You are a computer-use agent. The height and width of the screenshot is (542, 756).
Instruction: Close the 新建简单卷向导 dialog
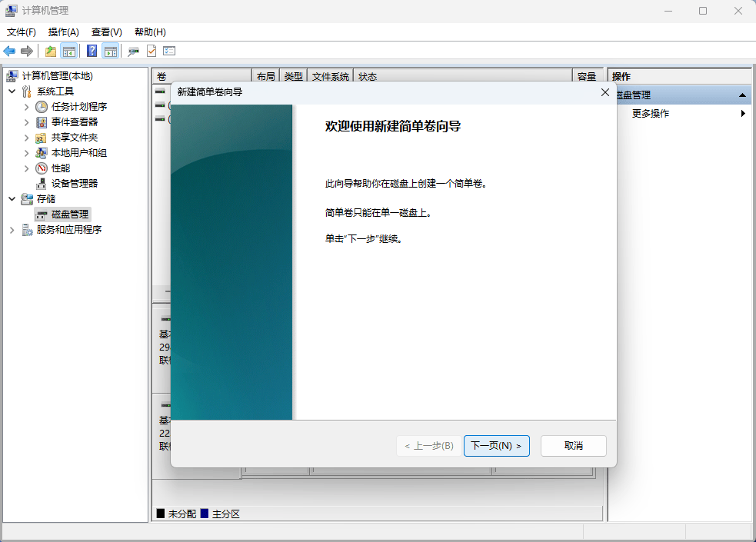point(604,92)
